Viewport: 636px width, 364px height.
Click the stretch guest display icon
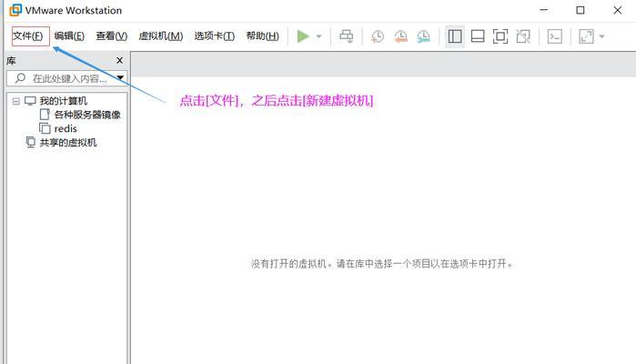pos(586,36)
